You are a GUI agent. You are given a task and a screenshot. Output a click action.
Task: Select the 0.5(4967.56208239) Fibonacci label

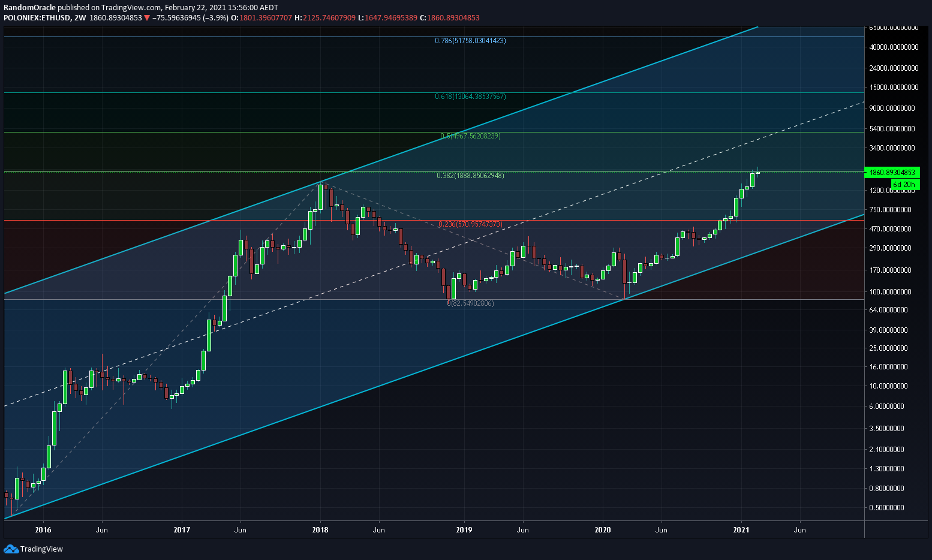[x=470, y=136]
